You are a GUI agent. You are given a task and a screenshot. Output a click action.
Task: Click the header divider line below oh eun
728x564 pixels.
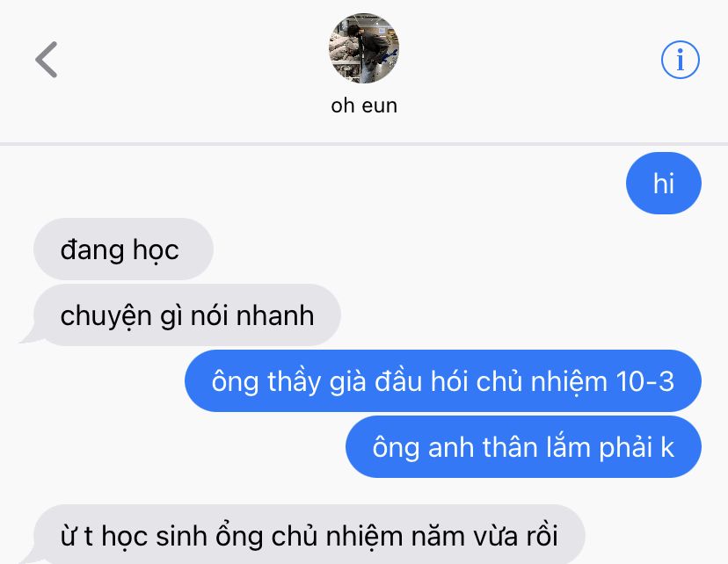(x=364, y=144)
